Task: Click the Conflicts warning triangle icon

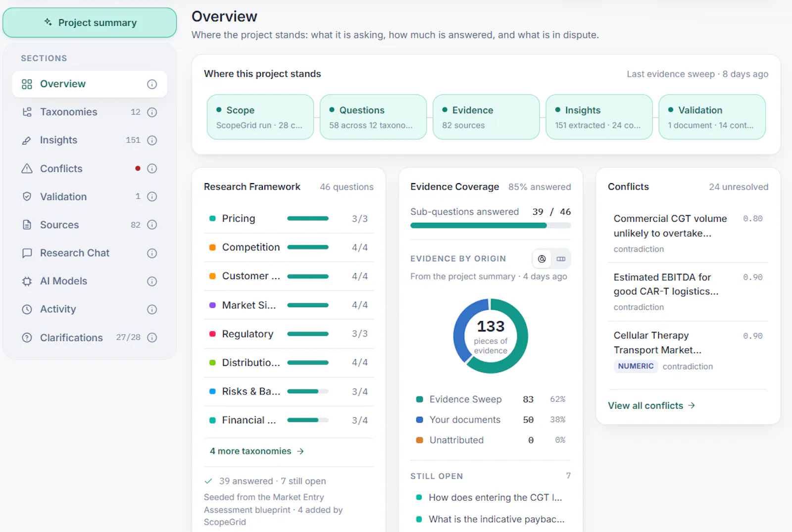Action: point(27,169)
